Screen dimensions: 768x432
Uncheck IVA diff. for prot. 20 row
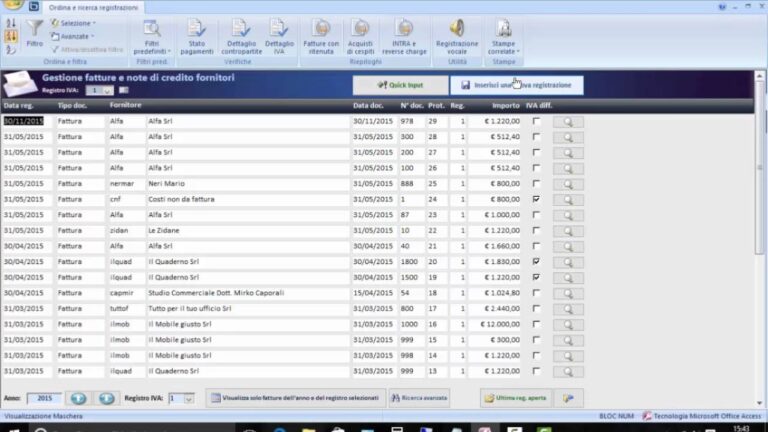pos(536,262)
